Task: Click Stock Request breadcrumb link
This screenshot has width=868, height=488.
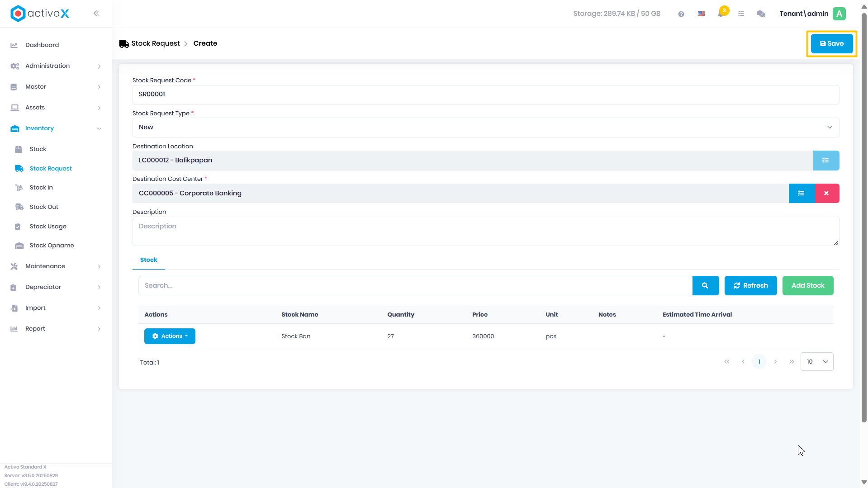Action: click(x=155, y=43)
